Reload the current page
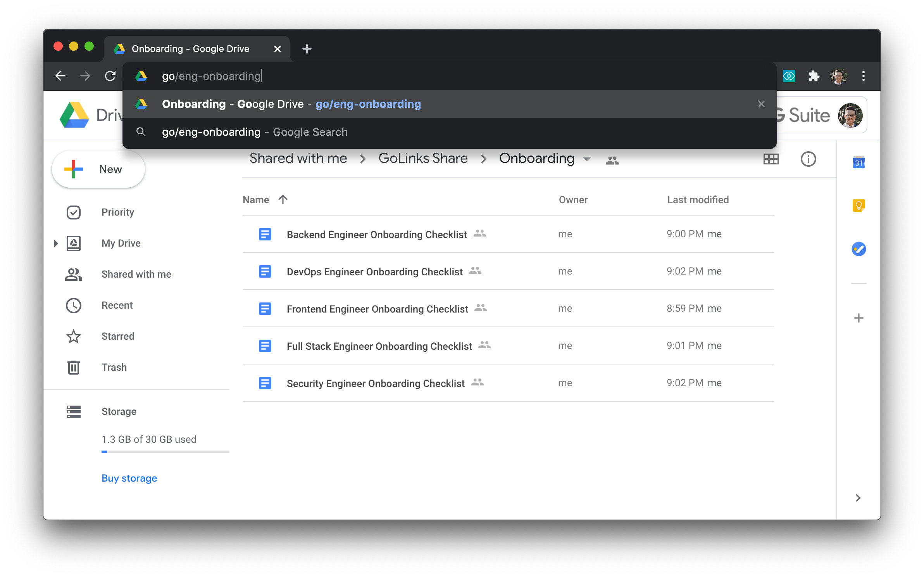The width and height of the screenshot is (924, 577). tap(110, 76)
